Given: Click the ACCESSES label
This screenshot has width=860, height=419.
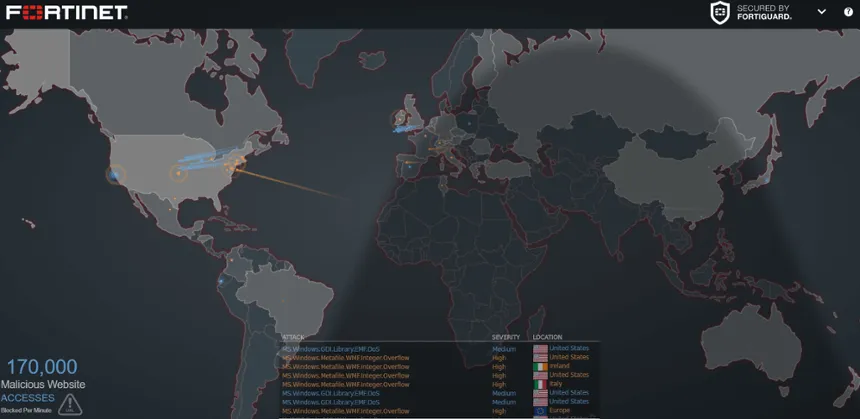Looking at the screenshot, I should coord(27,398).
